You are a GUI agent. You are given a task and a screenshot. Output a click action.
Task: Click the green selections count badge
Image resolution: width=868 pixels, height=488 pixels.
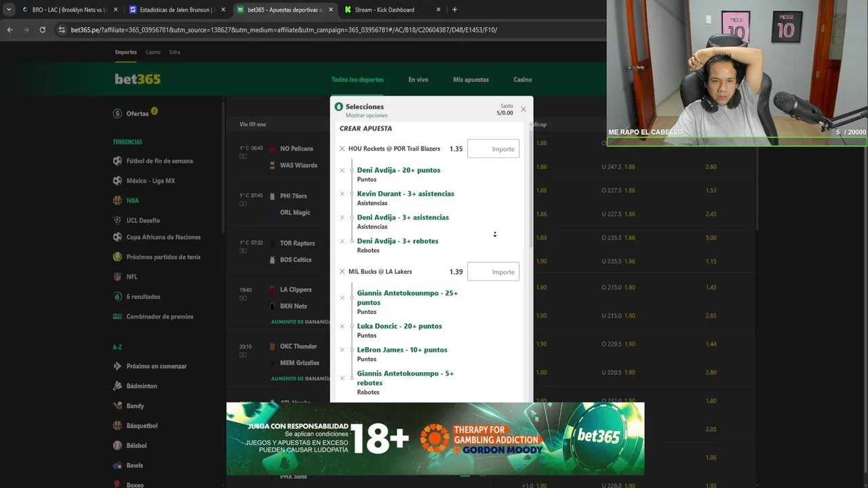coord(338,107)
